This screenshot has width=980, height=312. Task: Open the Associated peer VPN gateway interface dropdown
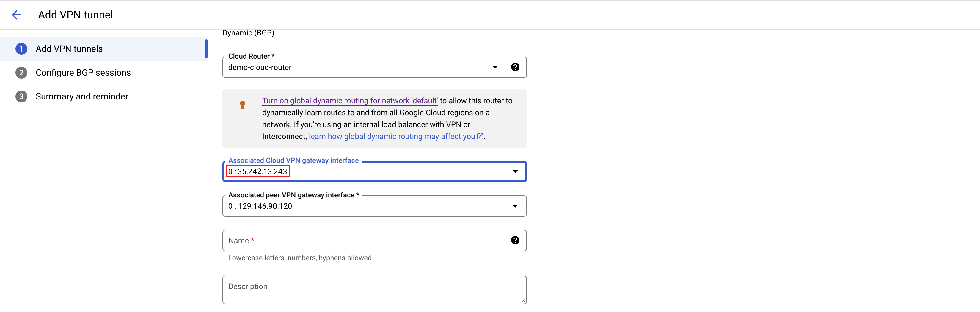pos(515,206)
